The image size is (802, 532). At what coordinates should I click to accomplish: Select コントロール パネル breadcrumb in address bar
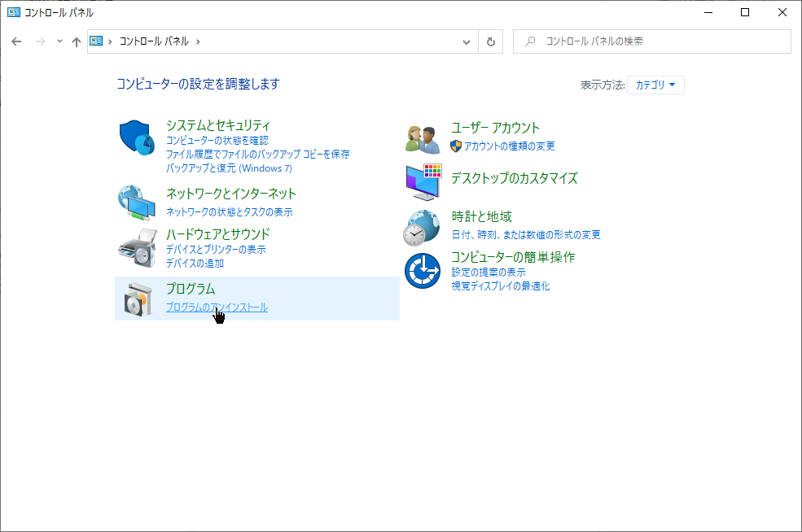(154, 41)
